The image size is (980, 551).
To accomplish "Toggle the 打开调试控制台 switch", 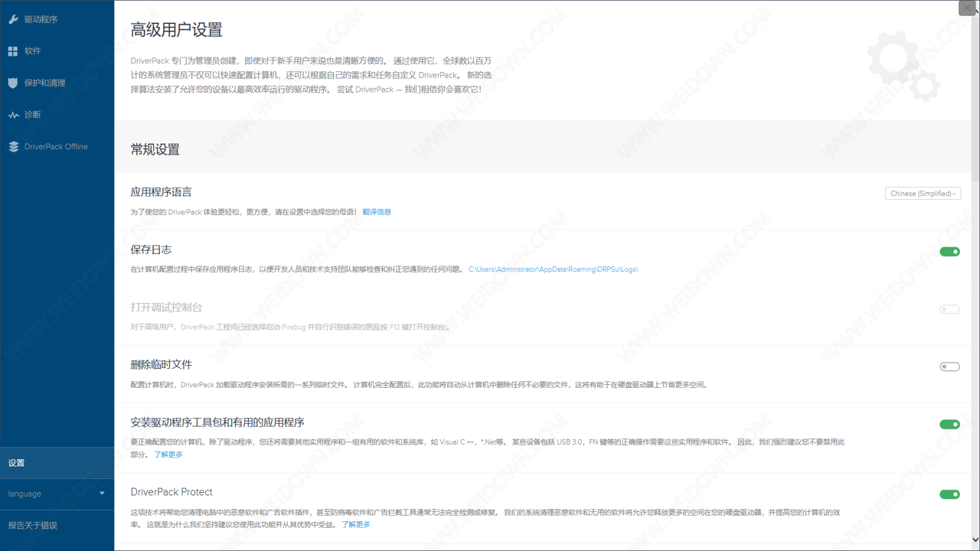I will 949,309.
